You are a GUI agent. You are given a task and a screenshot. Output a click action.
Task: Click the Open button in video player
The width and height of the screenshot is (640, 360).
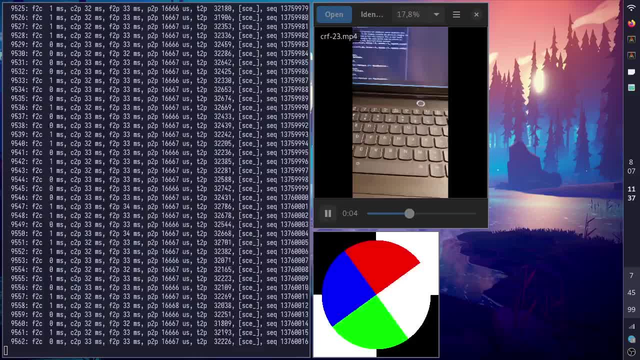334,14
